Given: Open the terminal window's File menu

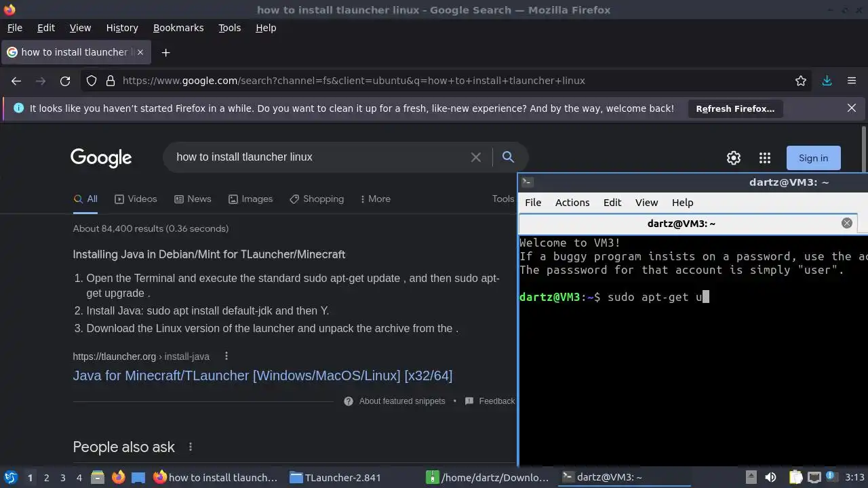Looking at the screenshot, I should coord(533,203).
